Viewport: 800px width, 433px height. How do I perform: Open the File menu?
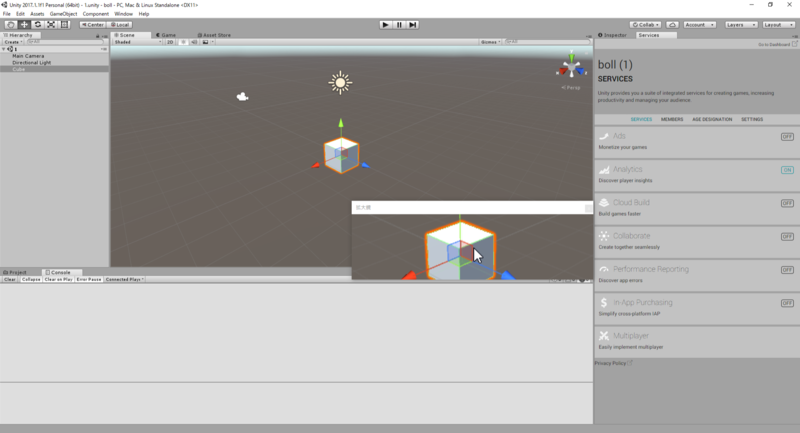pyautogui.click(x=7, y=14)
